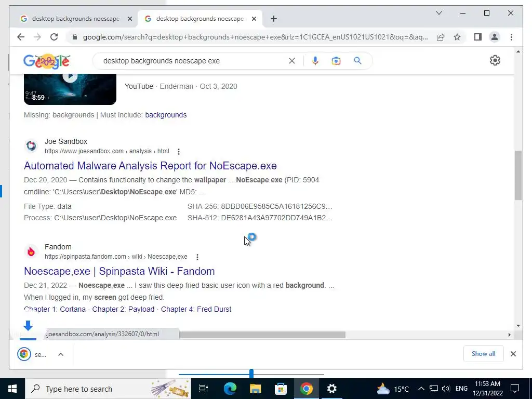The width and height of the screenshot is (532, 399).
Task: Jump to Chapter 4: Fred Durst
Action: pyautogui.click(x=196, y=309)
